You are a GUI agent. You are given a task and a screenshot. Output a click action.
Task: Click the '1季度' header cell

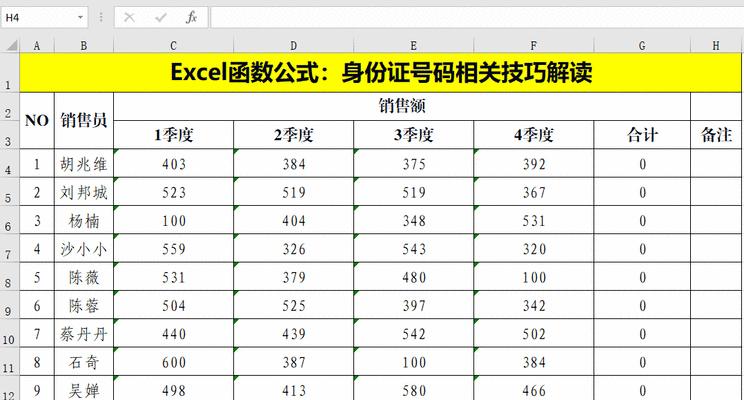[x=173, y=135]
